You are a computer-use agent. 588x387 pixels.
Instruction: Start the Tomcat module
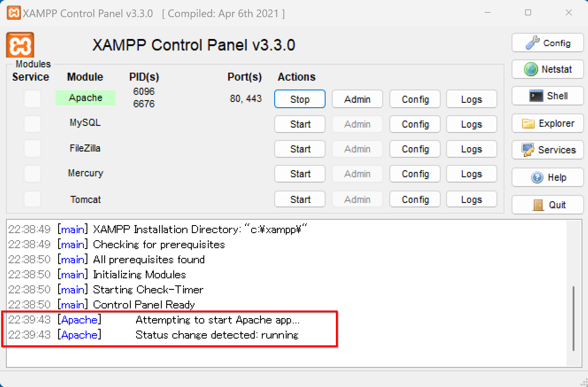[300, 199]
